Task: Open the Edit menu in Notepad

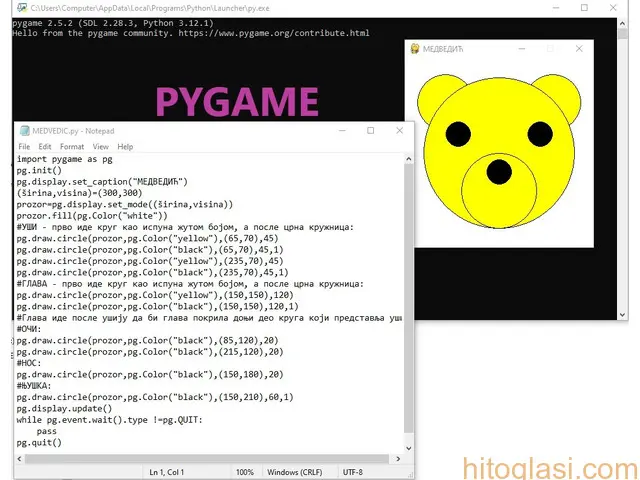Action: 45,147
